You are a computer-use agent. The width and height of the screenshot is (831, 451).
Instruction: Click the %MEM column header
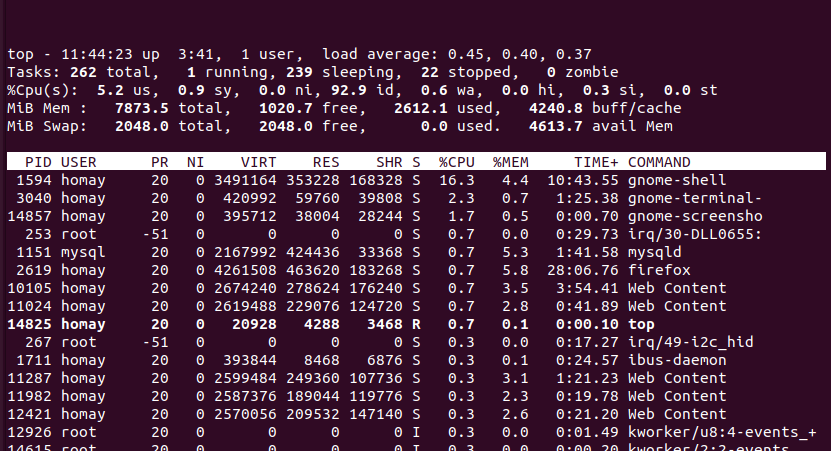coord(510,162)
